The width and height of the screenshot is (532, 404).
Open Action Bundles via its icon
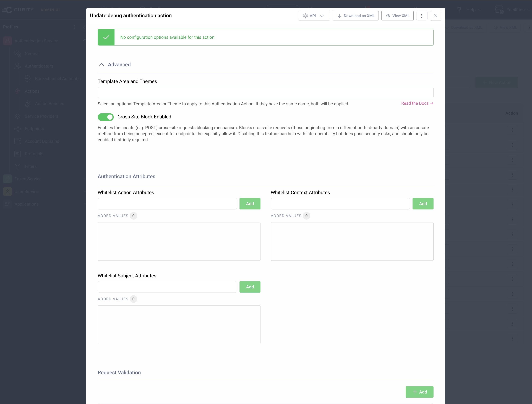click(28, 103)
